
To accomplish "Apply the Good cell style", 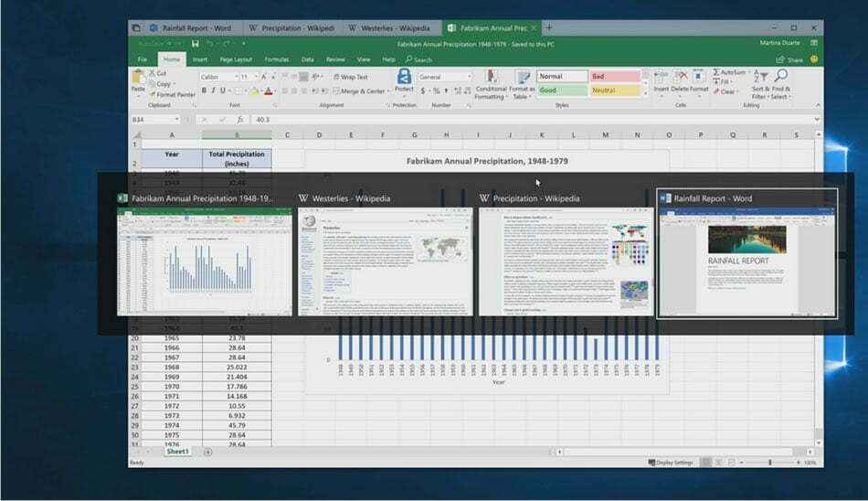I will coord(562,91).
